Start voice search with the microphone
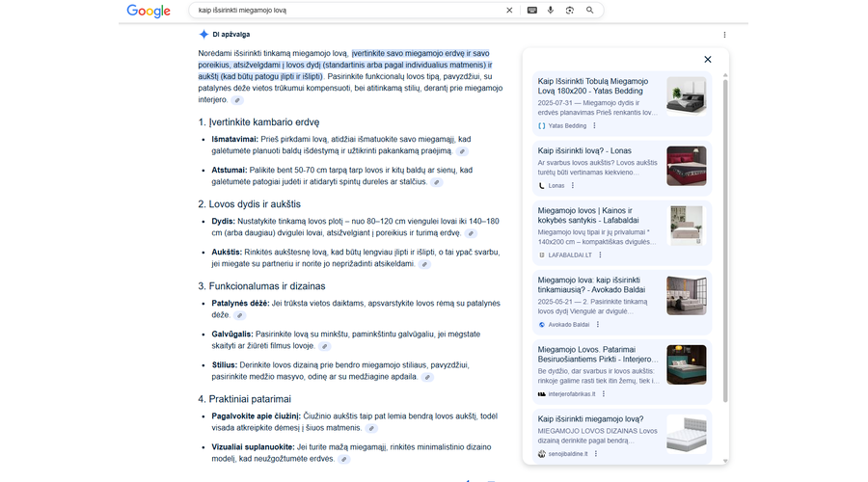868x482 pixels. [x=551, y=11]
